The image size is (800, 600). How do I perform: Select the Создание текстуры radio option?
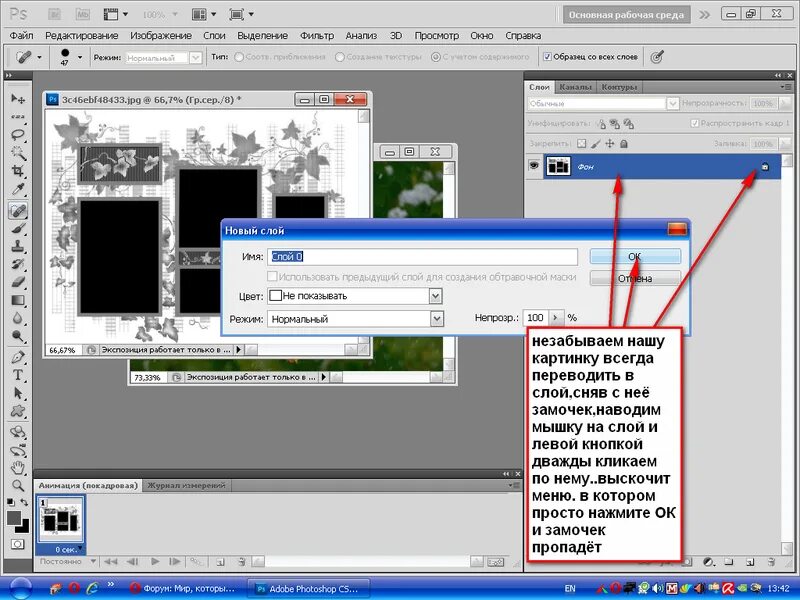pyautogui.click(x=340, y=57)
